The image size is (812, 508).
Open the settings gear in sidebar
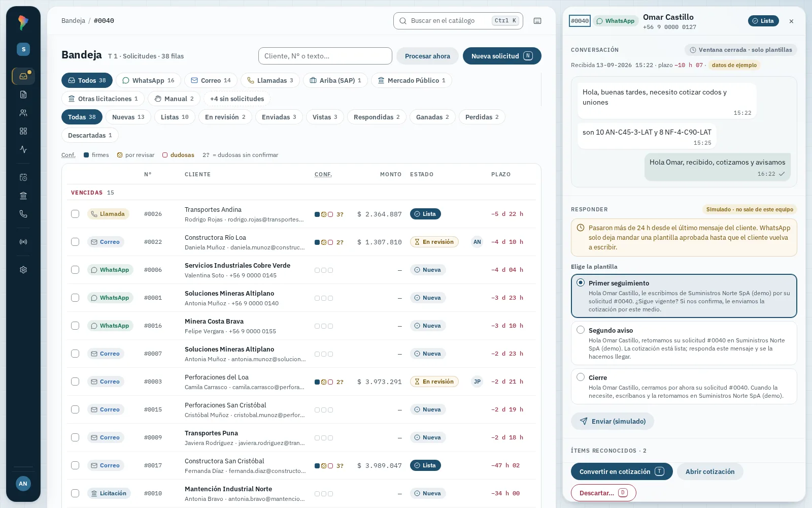[x=23, y=270]
